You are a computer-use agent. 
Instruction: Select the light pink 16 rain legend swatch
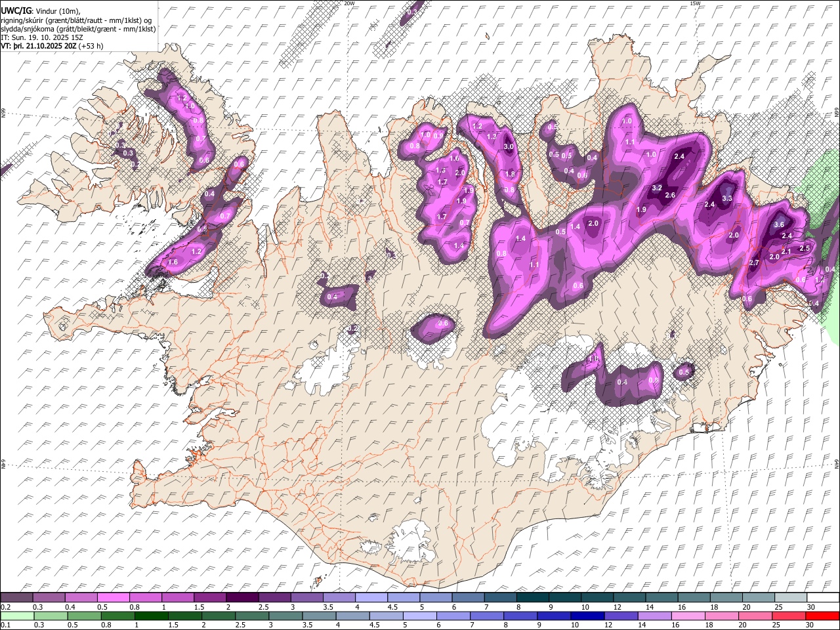pos(688,616)
